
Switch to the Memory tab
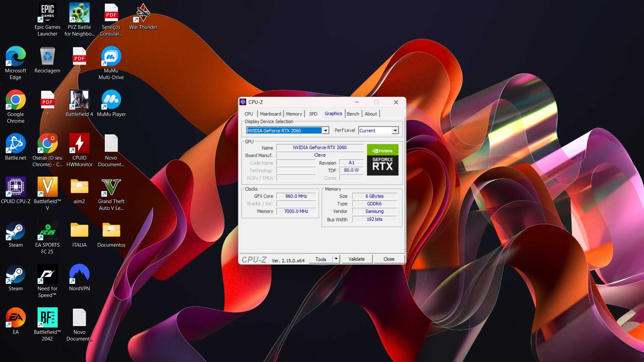[294, 114]
